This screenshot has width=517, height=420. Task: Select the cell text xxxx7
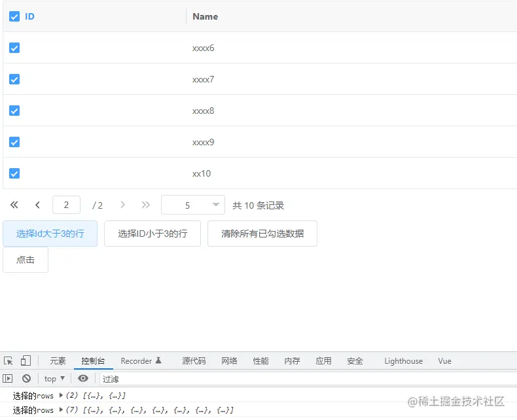[204, 79]
